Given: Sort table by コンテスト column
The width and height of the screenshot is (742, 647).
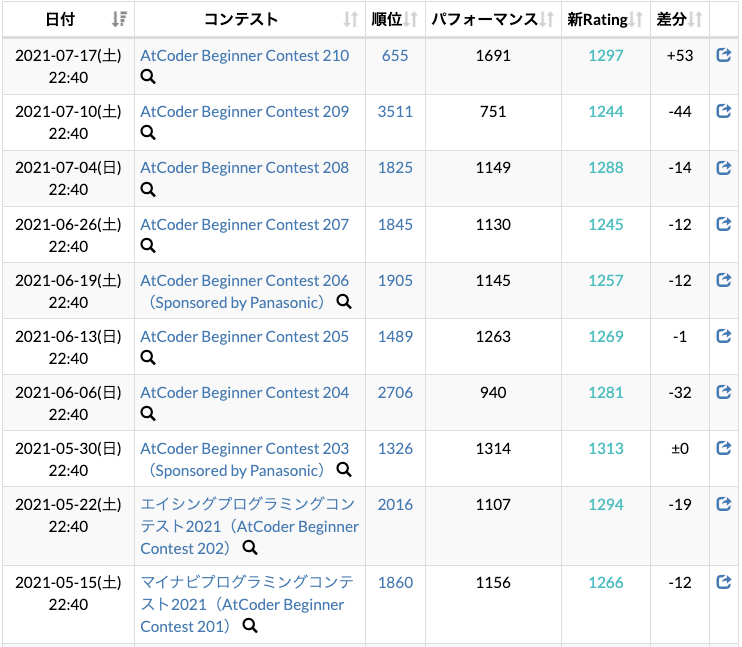Looking at the screenshot, I should tap(250, 19).
